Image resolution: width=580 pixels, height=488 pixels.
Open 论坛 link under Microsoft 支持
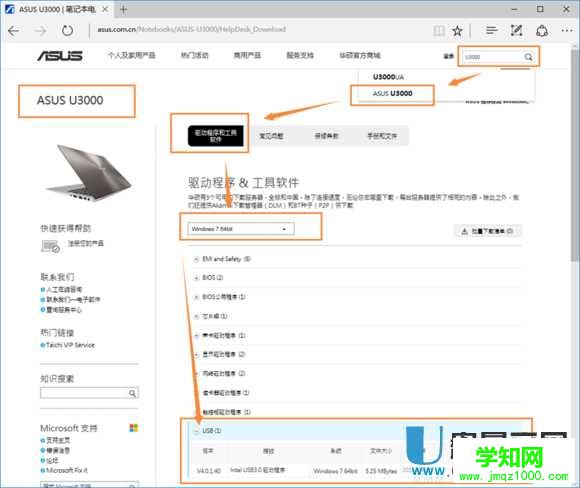pos(52,461)
